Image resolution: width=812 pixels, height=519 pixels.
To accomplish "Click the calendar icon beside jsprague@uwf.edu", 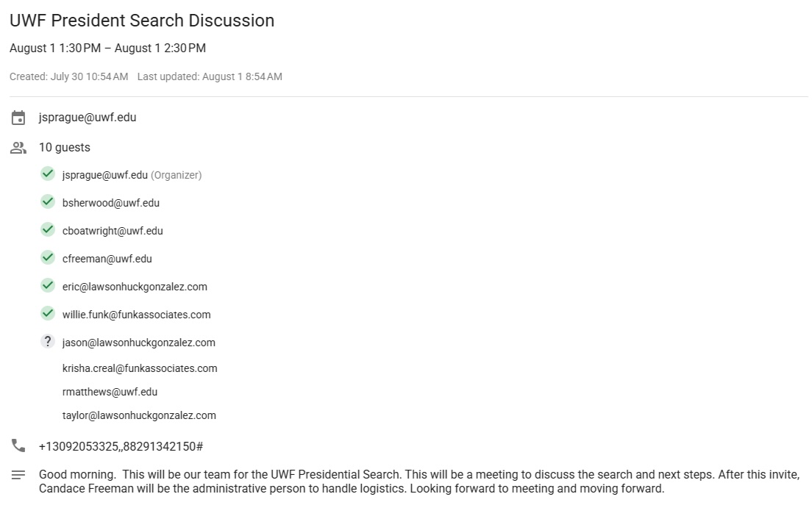I will coord(18,118).
